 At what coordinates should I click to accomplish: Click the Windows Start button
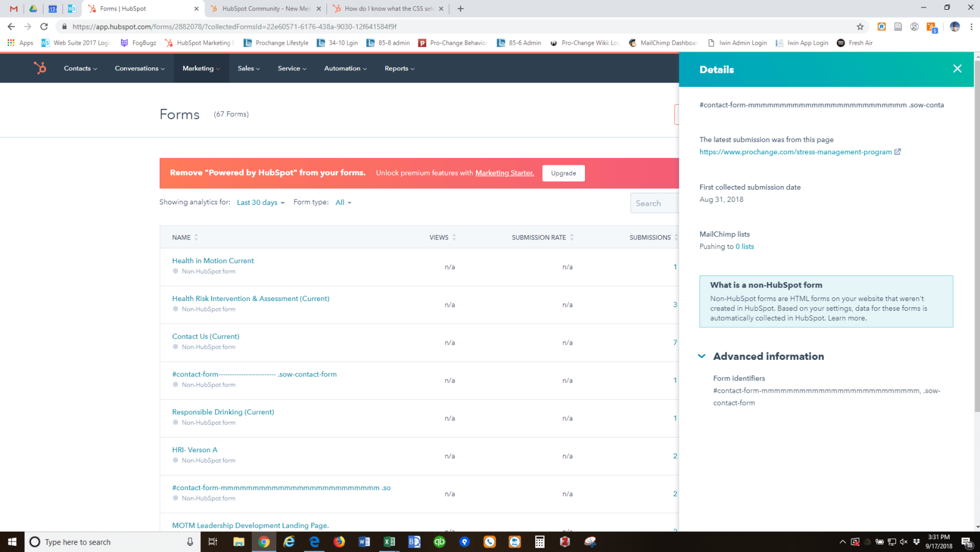click(12, 542)
